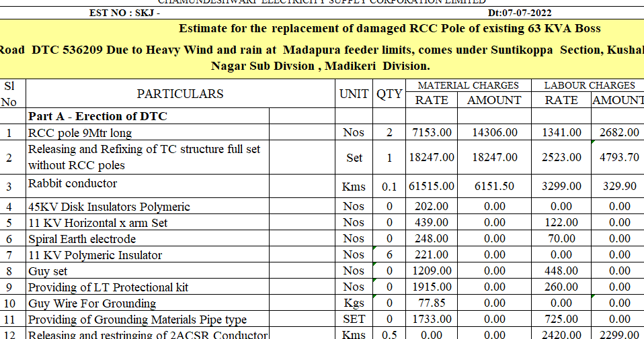Click material amount 18247.00 cell in row 2
Viewport: 644px width, 339px height.
495,157
